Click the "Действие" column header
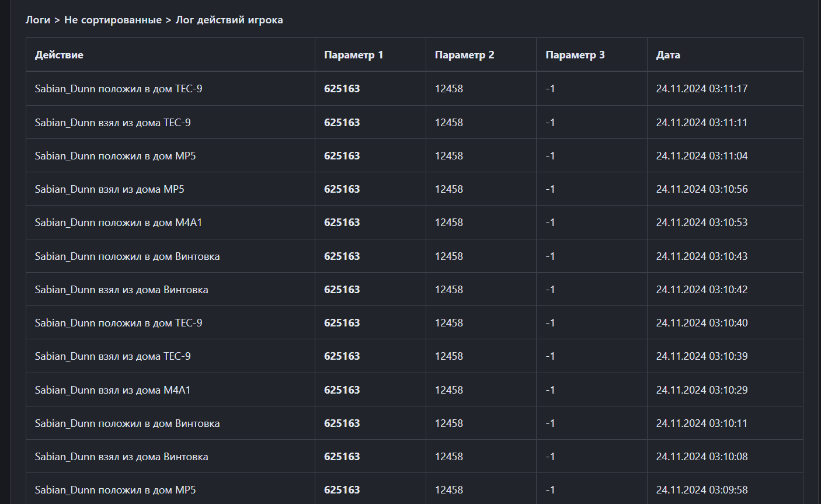The image size is (821, 504). click(x=59, y=55)
